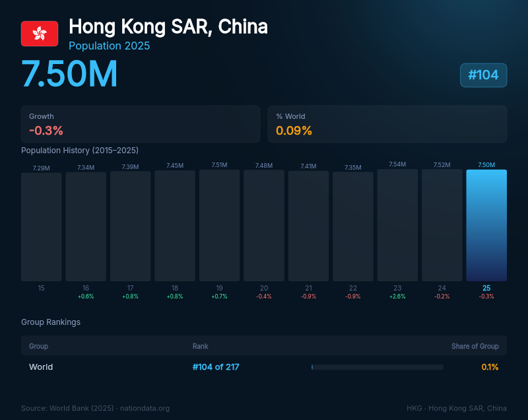Click the Group column header
The image size is (528, 420).
[39, 346]
